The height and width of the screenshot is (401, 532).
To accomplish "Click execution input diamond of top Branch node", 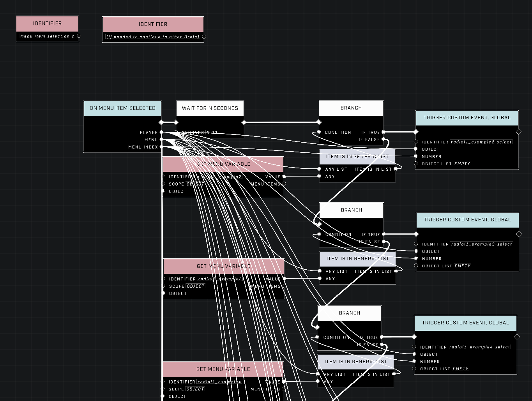I will point(319,122).
